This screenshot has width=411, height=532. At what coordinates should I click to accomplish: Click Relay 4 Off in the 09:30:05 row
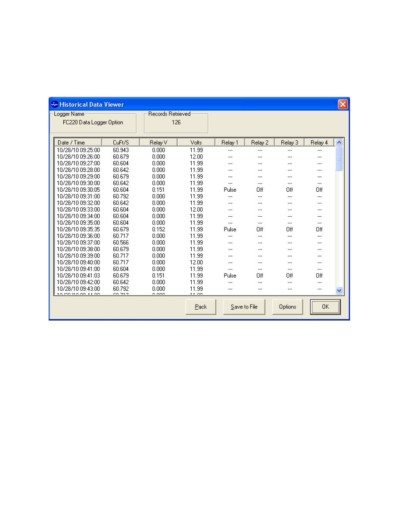(x=319, y=190)
